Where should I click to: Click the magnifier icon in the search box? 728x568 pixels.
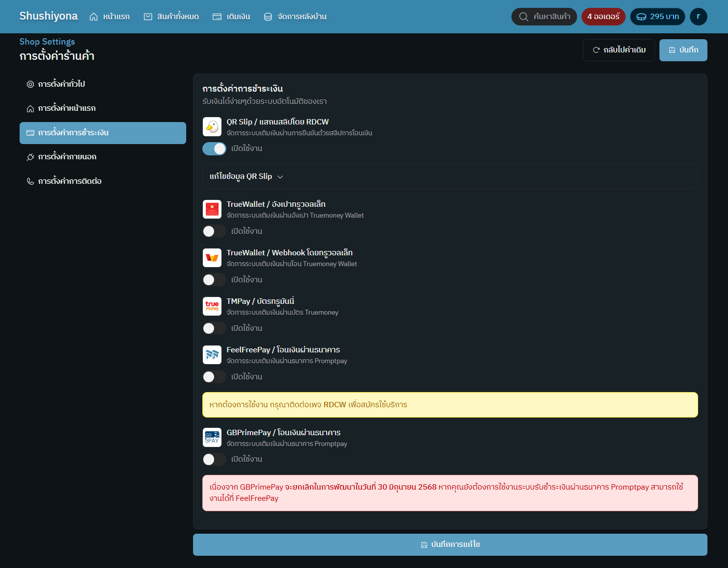pos(524,17)
